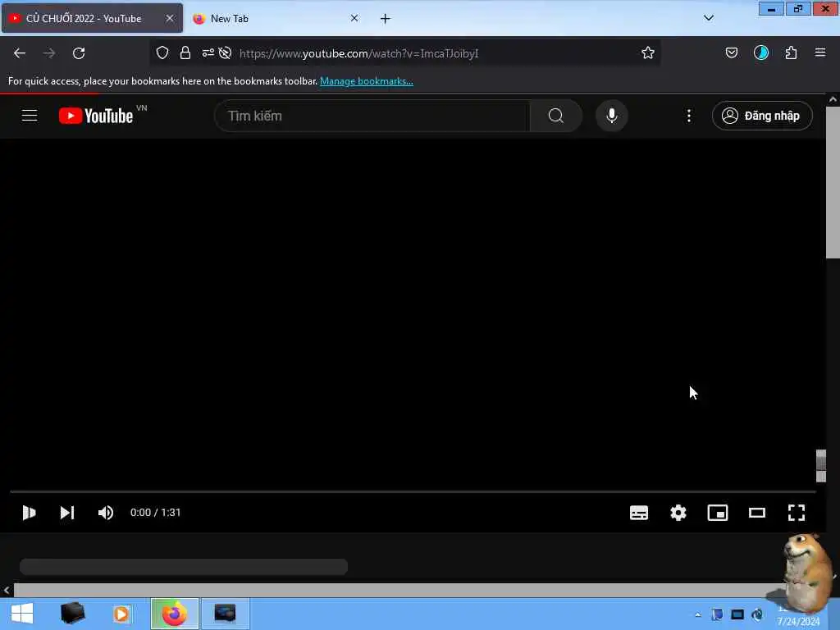Viewport: 840px width, 630px height.
Task: Close the New Tab tab
Action: 354,18
